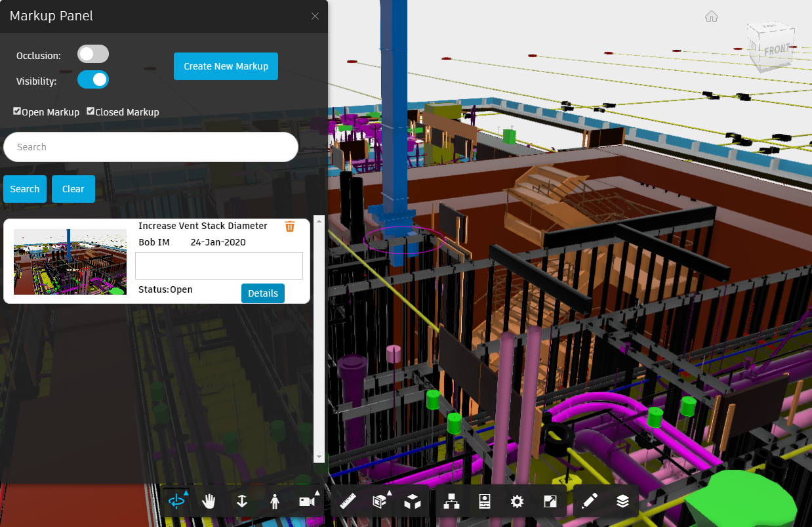Select the Dolly zoom arrows tool

point(241,501)
